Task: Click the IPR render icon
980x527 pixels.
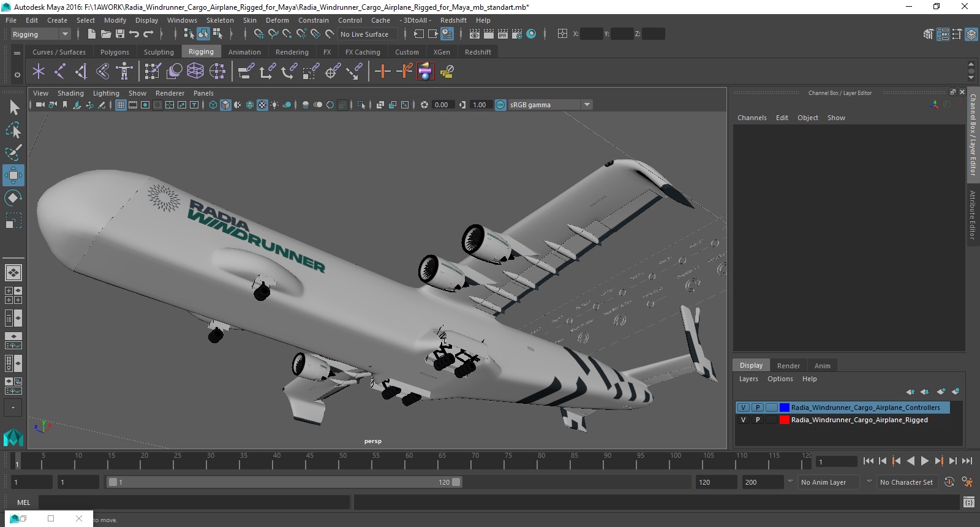Action: click(x=503, y=34)
